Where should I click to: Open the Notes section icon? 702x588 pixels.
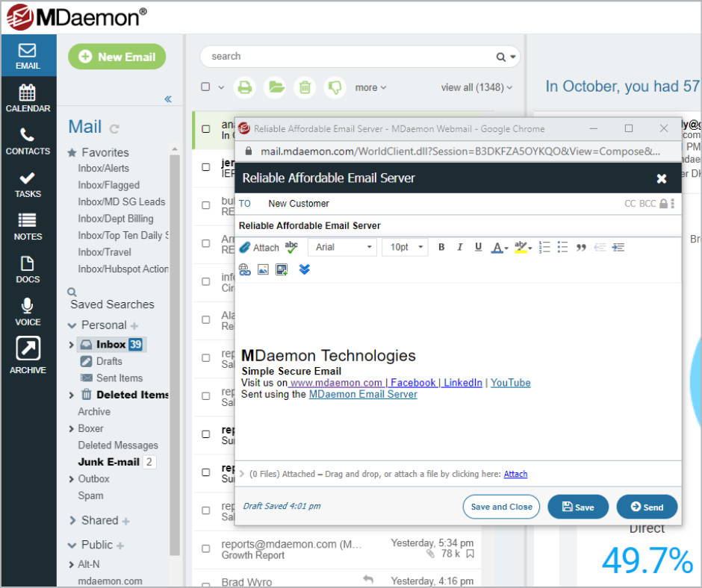pyautogui.click(x=28, y=226)
